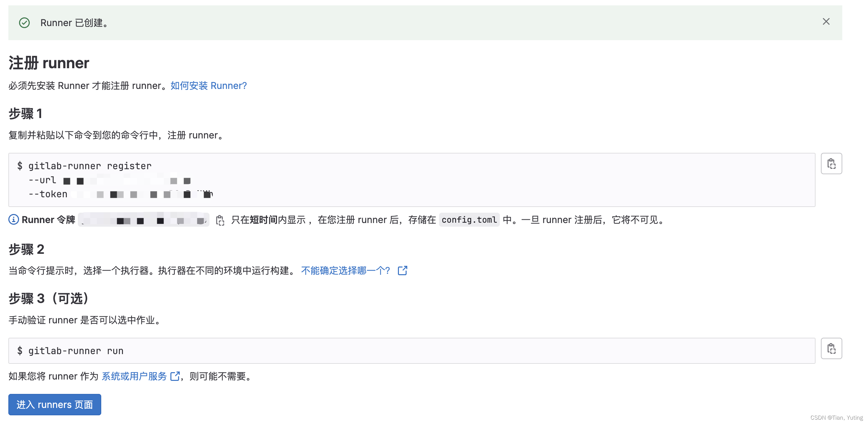The width and height of the screenshot is (868, 424).
Task: Open the external link beside 系统或用户服务
Action: click(175, 376)
